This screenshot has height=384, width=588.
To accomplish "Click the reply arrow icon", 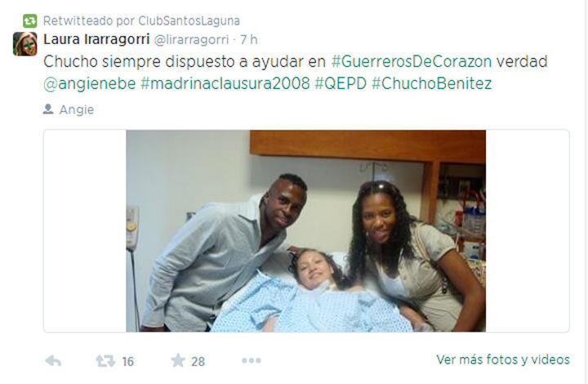I will [x=53, y=361].
